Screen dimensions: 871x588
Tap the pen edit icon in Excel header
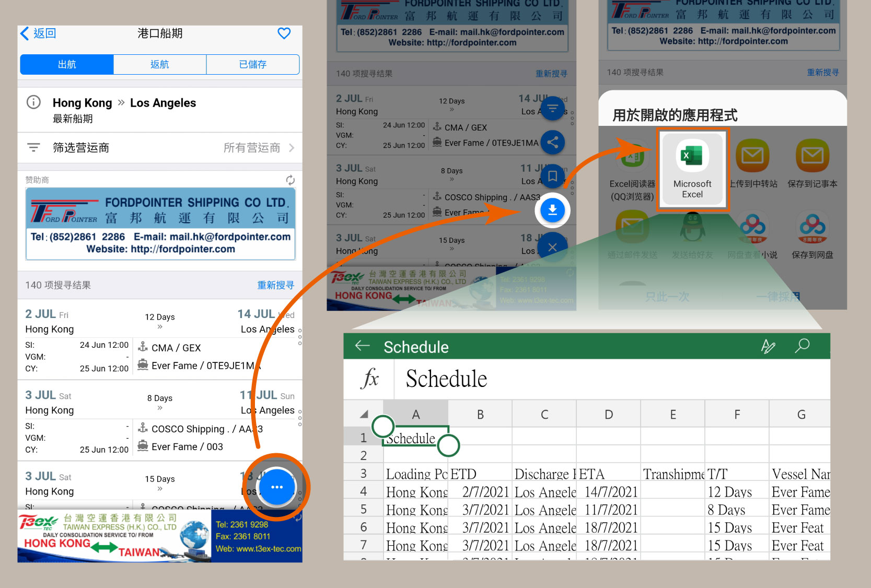click(768, 346)
